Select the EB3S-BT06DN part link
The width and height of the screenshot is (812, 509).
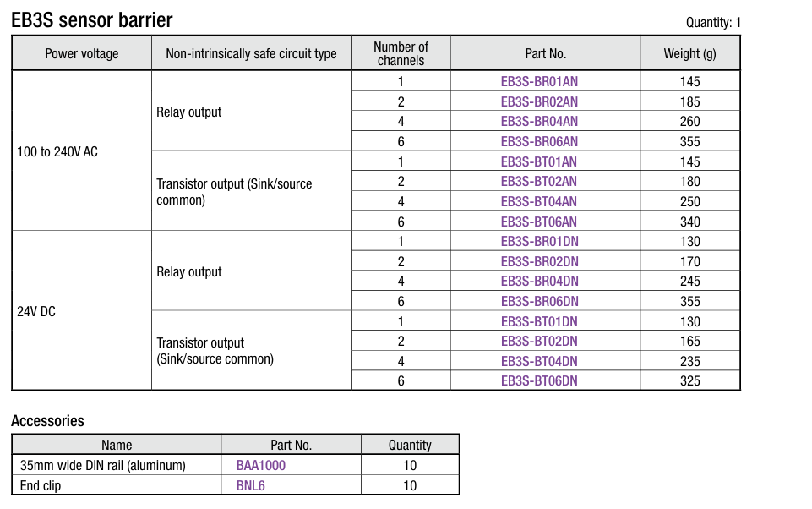coord(539,380)
